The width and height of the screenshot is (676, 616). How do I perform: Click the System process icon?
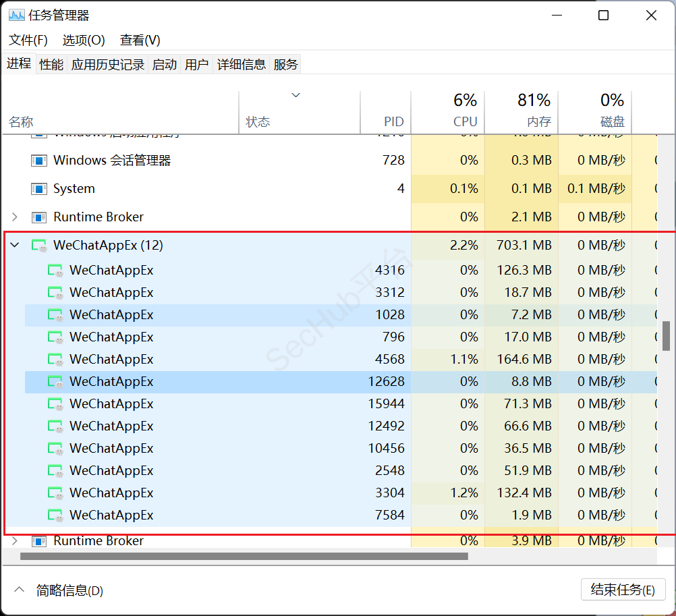tap(39, 189)
